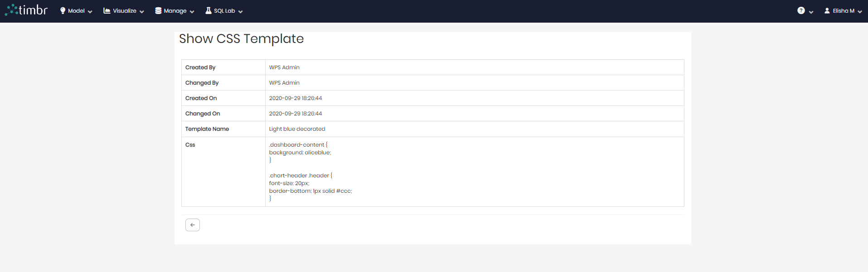Click the background: aliceblue line
This screenshot has height=272, width=868.
point(300,153)
